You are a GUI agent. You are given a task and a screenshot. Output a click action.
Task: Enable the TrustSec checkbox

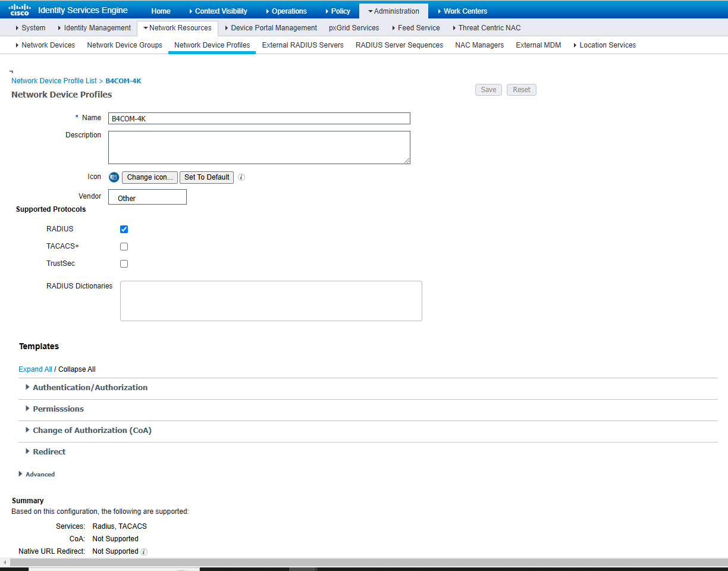tap(124, 263)
